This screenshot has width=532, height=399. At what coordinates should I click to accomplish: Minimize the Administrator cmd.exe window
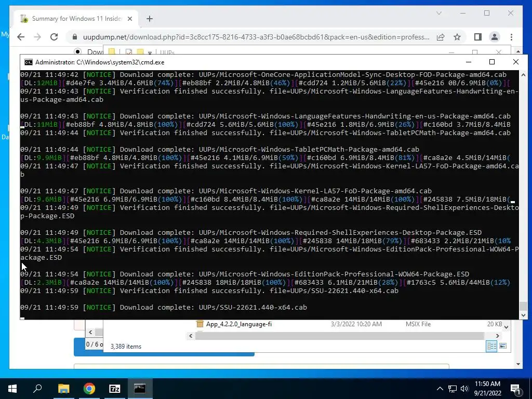coord(469,62)
